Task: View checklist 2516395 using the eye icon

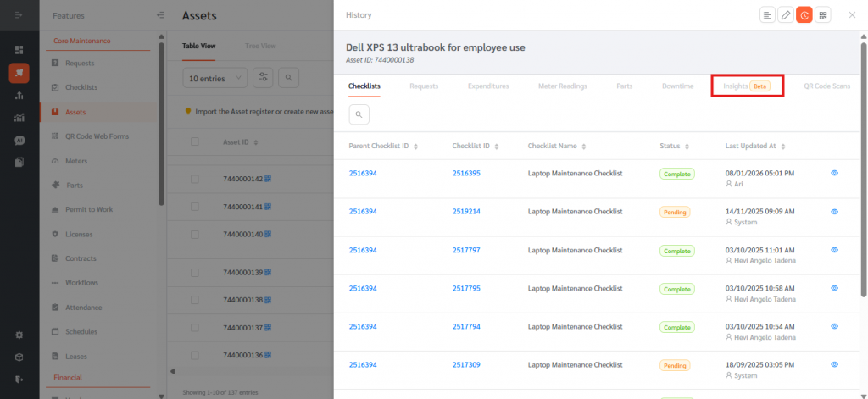Action: point(834,173)
